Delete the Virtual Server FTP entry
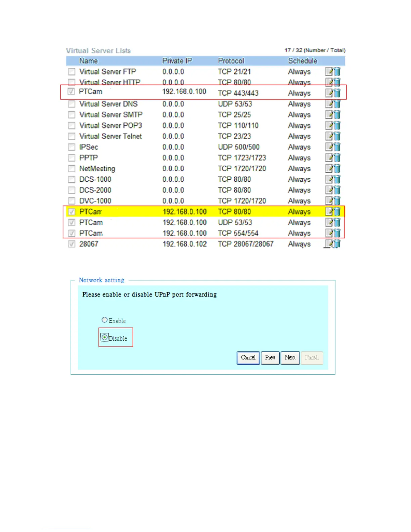Image resolution: width=411 pixels, height=532 pixels. click(337, 72)
